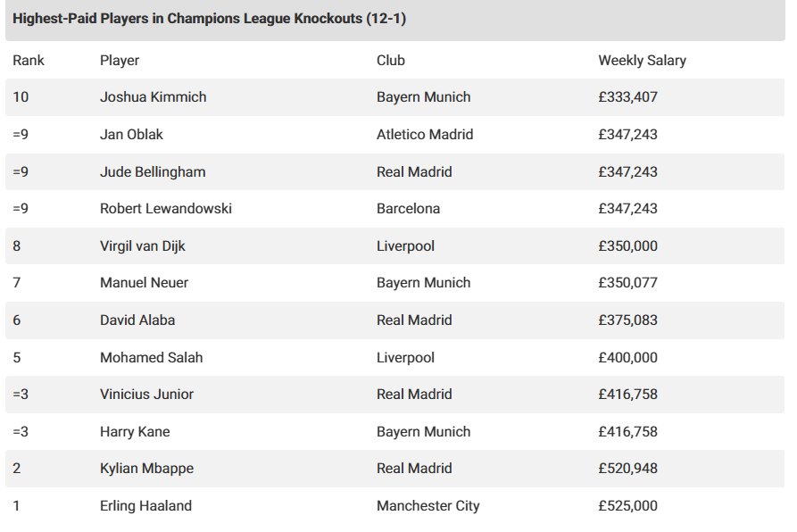Viewport: 797px width, 532px height.
Task: Click the Player column header
Action: (x=120, y=61)
